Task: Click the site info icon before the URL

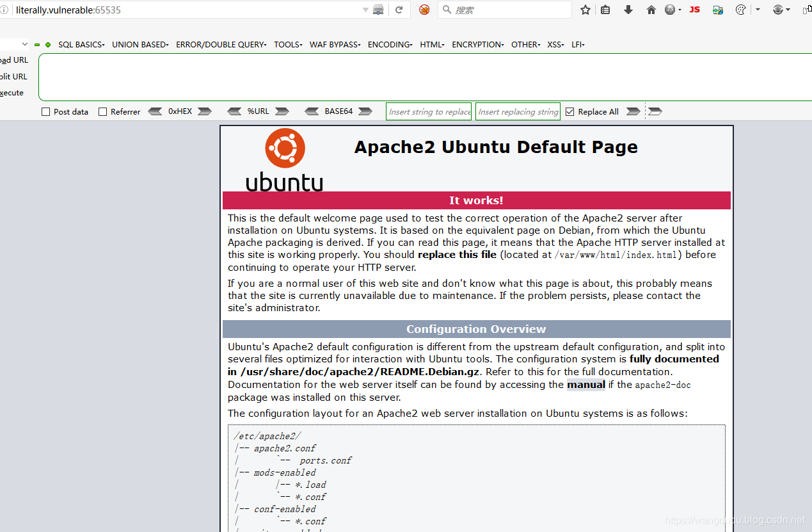Action: [4, 10]
